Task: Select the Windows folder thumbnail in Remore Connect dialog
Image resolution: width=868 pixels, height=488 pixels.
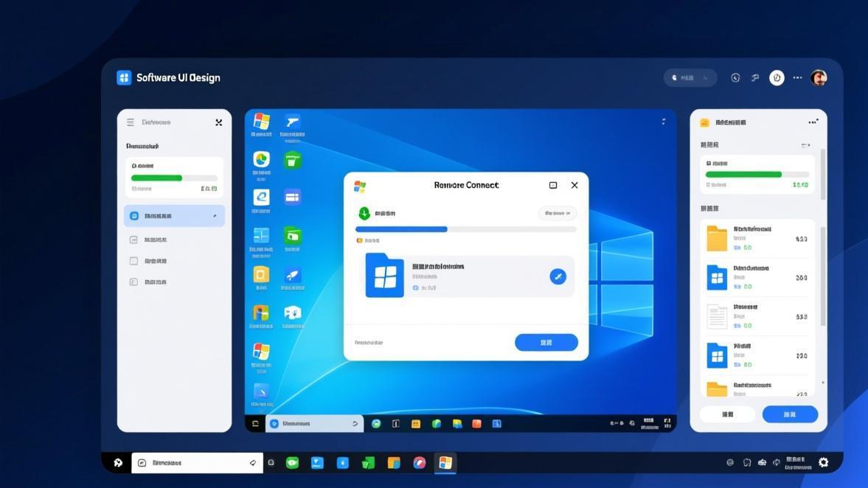Action: [385, 276]
